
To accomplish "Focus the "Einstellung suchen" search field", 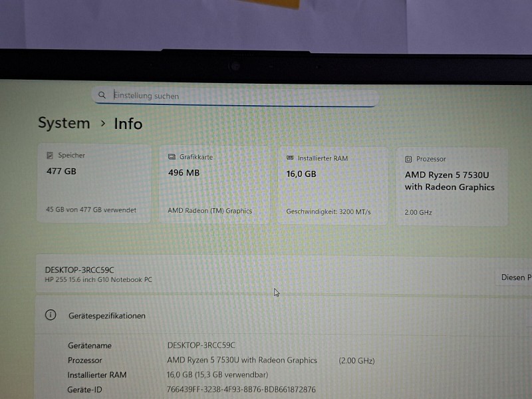I will pos(239,96).
